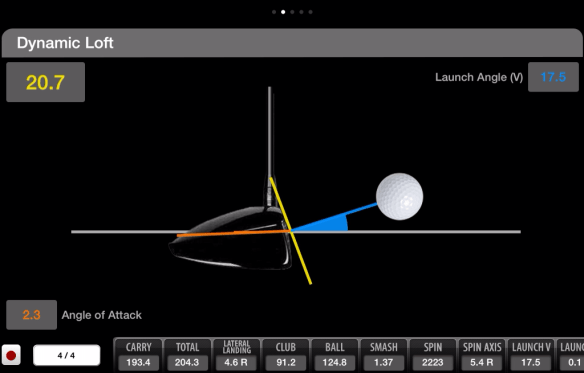The width and height of the screenshot is (584, 373).
Task: Select the SPIN 2223 tile
Action: (x=432, y=355)
